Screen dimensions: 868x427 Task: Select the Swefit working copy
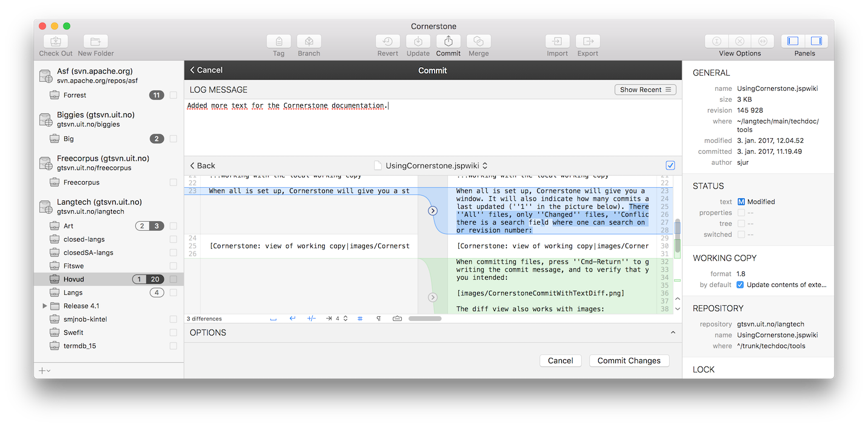[73, 333]
